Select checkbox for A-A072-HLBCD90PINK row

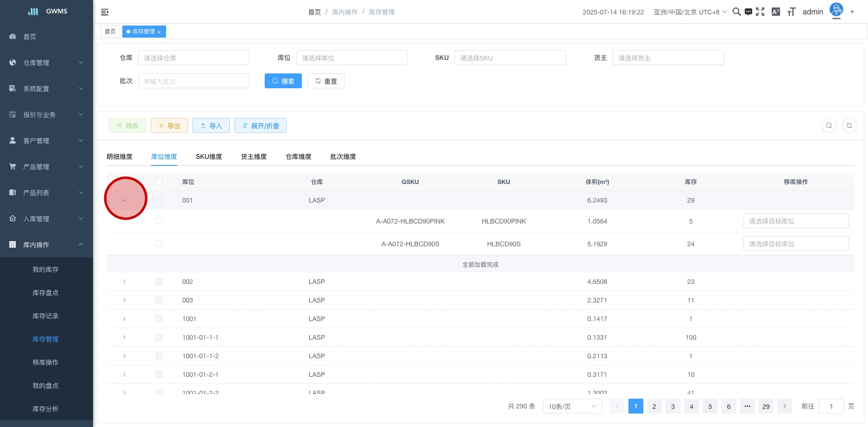coord(159,221)
